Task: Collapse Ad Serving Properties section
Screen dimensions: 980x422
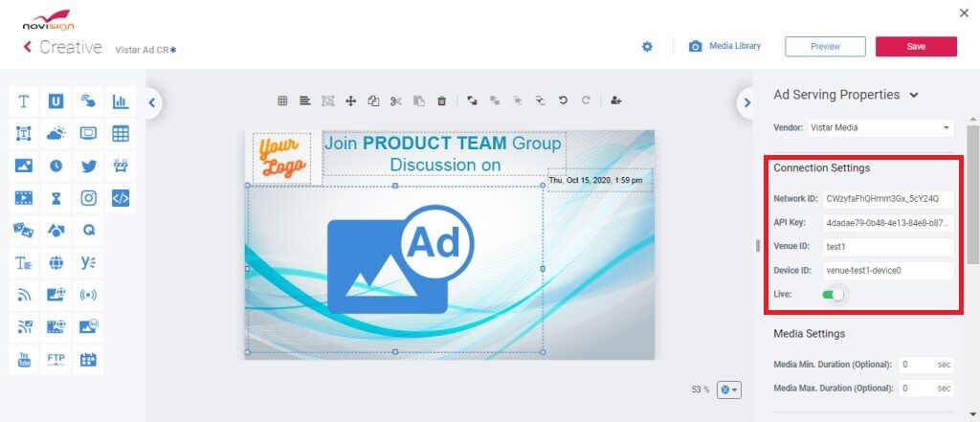Action: 914,96
